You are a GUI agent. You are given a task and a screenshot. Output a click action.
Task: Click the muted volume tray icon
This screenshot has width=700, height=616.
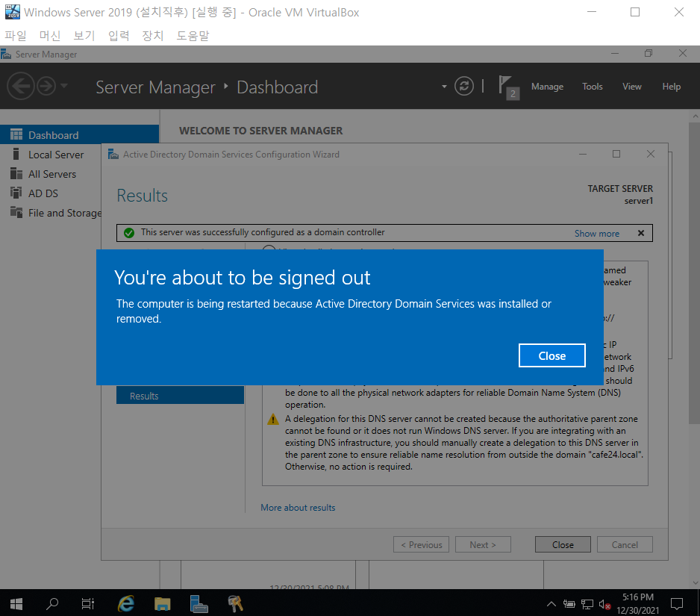point(604,604)
